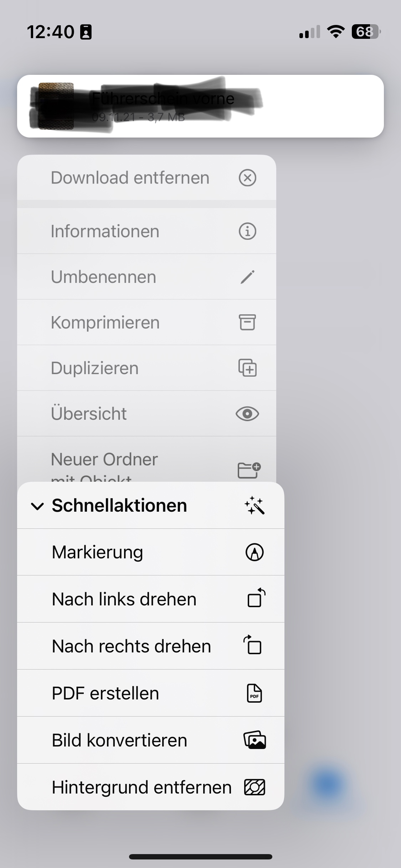
Task: Tap Download entfernen
Action: pyautogui.click(x=130, y=178)
